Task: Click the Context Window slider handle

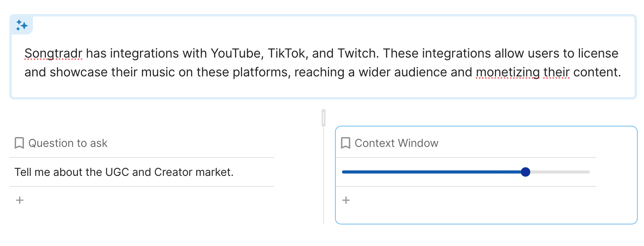Action: point(526,172)
